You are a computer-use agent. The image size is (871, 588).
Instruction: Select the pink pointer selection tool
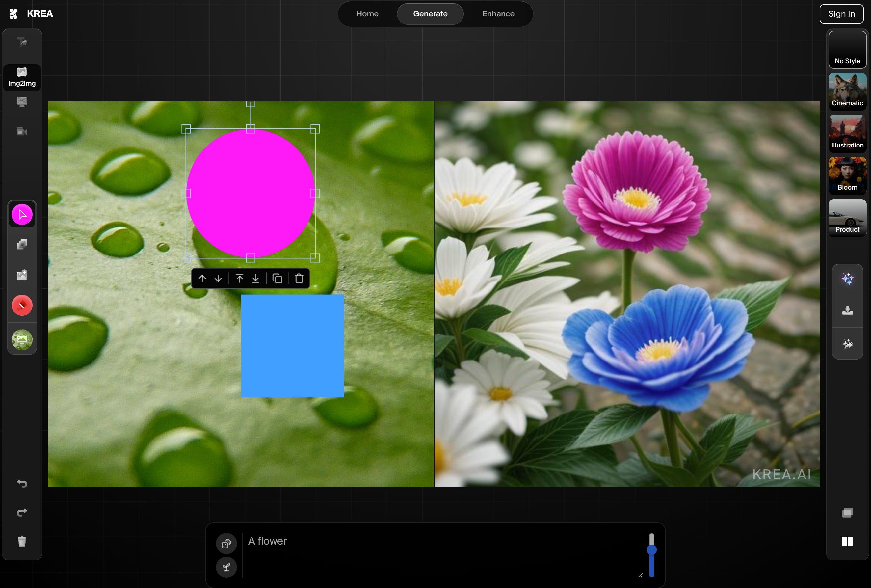click(x=22, y=215)
